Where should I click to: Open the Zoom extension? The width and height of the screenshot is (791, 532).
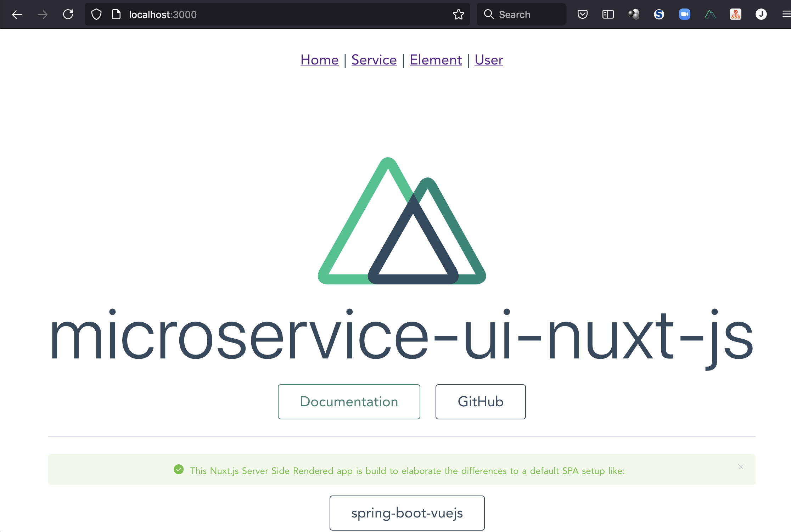[684, 15]
